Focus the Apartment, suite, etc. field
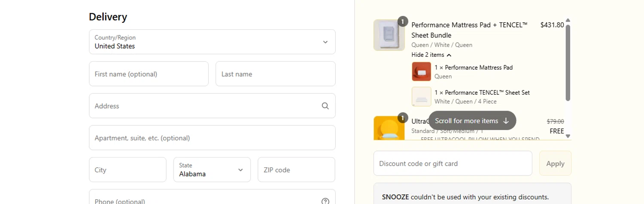The image size is (644, 204). (x=212, y=138)
